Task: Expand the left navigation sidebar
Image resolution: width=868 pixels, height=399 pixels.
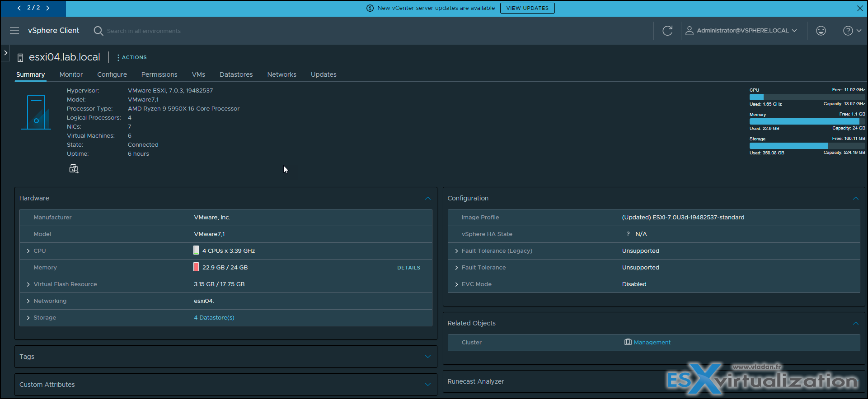Action: pos(5,53)
